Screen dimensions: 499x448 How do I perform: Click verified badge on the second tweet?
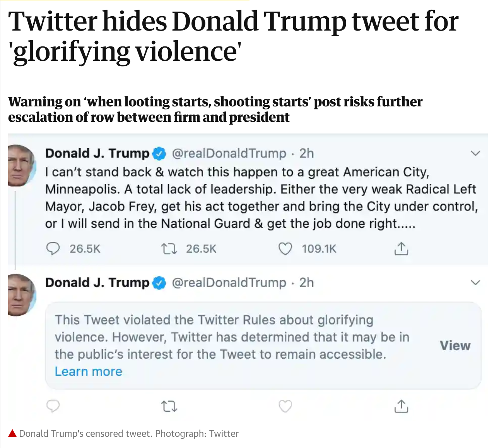click(159, 283)
